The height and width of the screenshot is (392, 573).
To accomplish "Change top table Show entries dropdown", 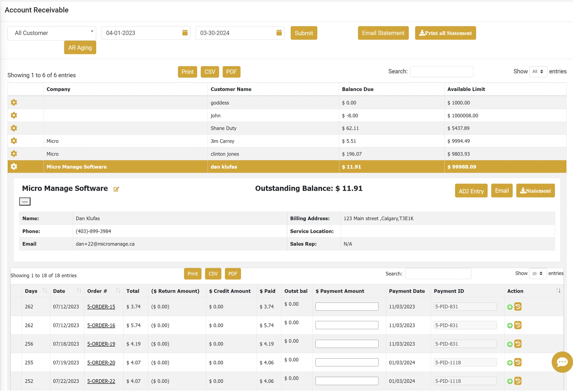I will [x=538, y=71].
